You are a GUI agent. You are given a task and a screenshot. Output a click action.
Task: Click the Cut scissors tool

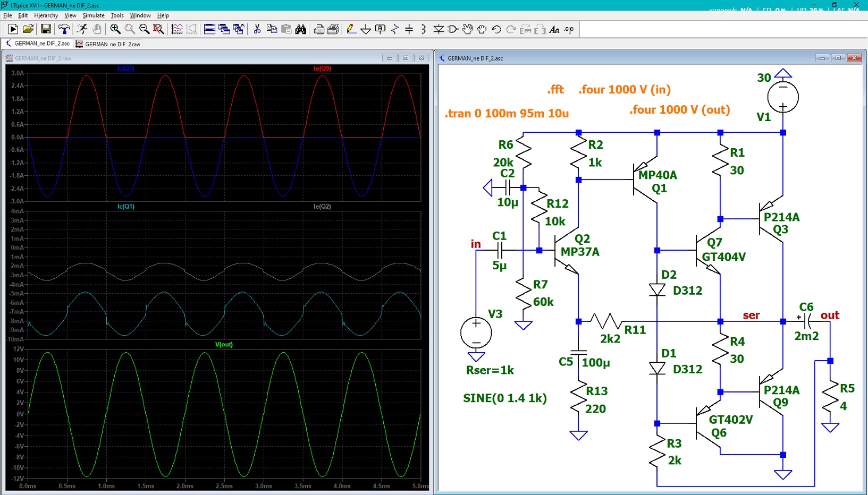[x=257, y=29]
